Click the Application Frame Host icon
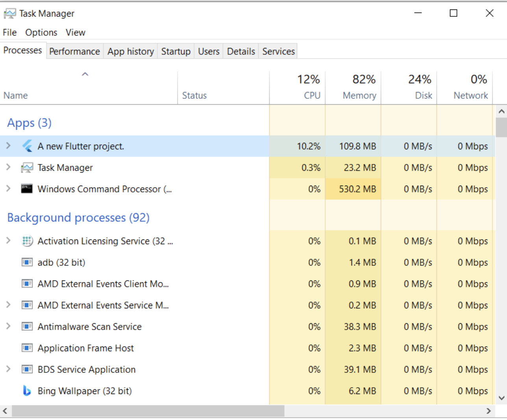The height and width of the screenshot is (420, 507). click(27, 348)
